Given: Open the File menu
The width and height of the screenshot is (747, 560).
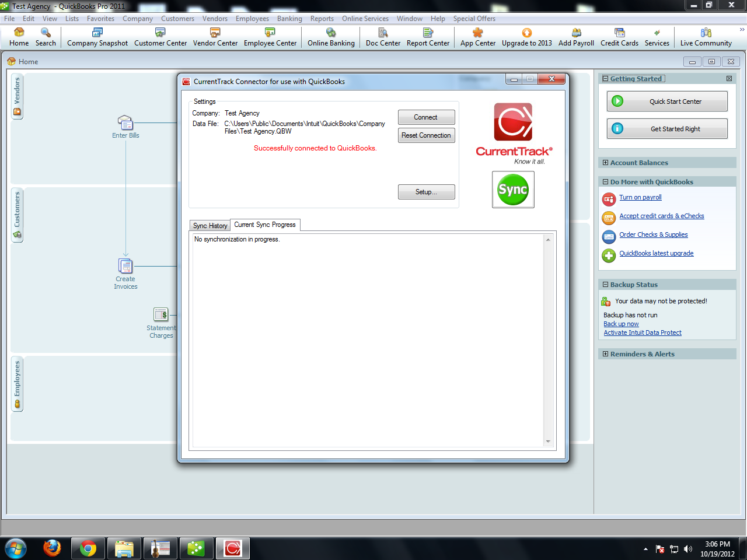Looking at the screenshot, I should click(9, 19).
